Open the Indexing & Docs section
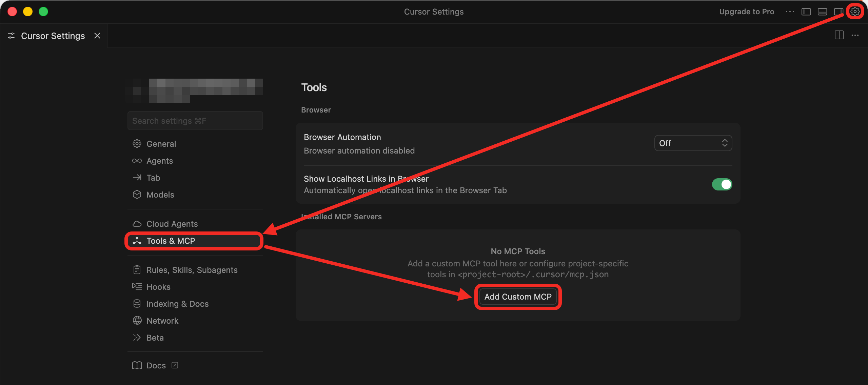Image resolution: width=868 pixels, height=385 pixels. 177,304
